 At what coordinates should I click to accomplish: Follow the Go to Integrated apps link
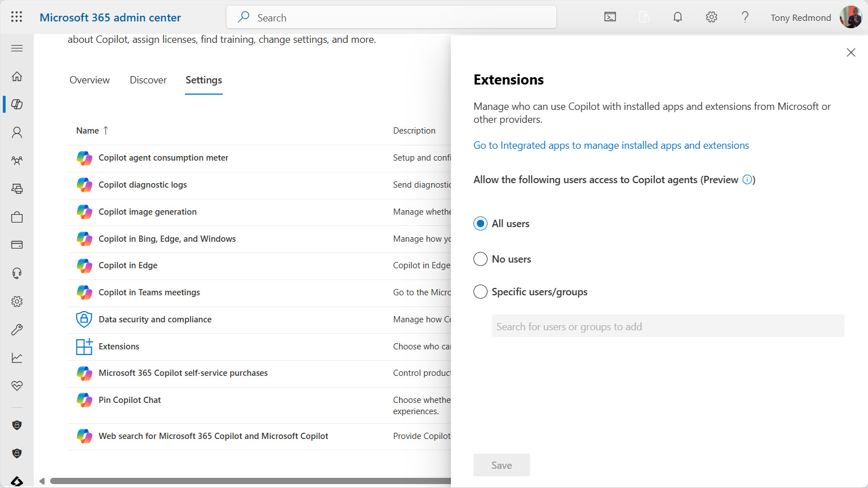611,145
